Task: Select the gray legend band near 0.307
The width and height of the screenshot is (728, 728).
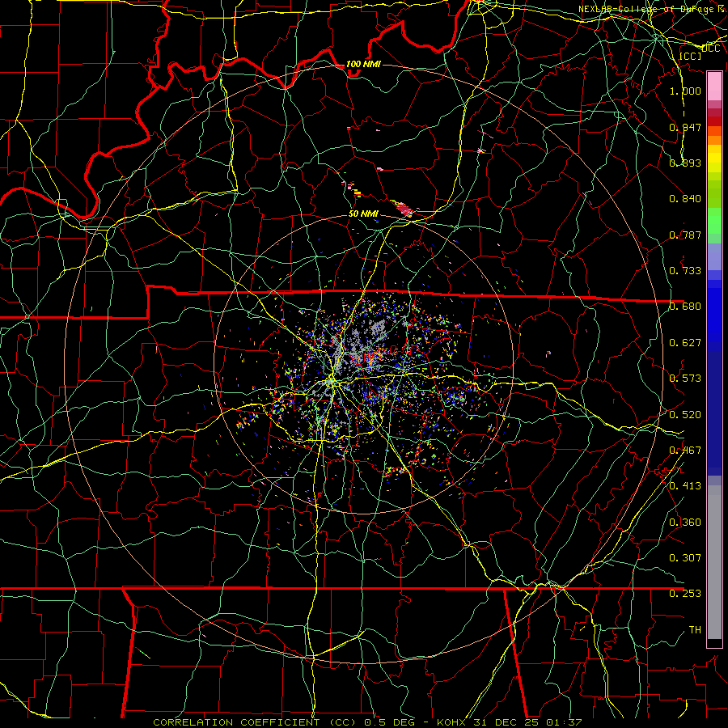Action: [x=714, y=566]
